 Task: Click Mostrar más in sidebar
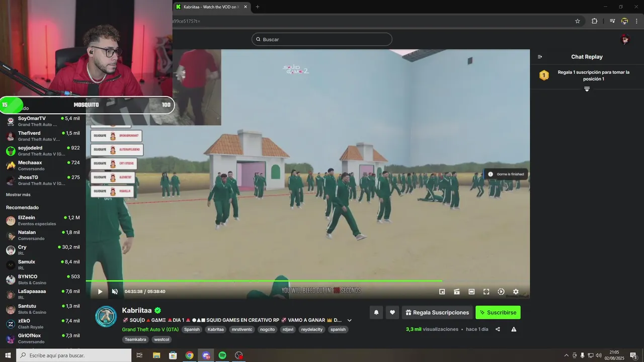point(18,195)
